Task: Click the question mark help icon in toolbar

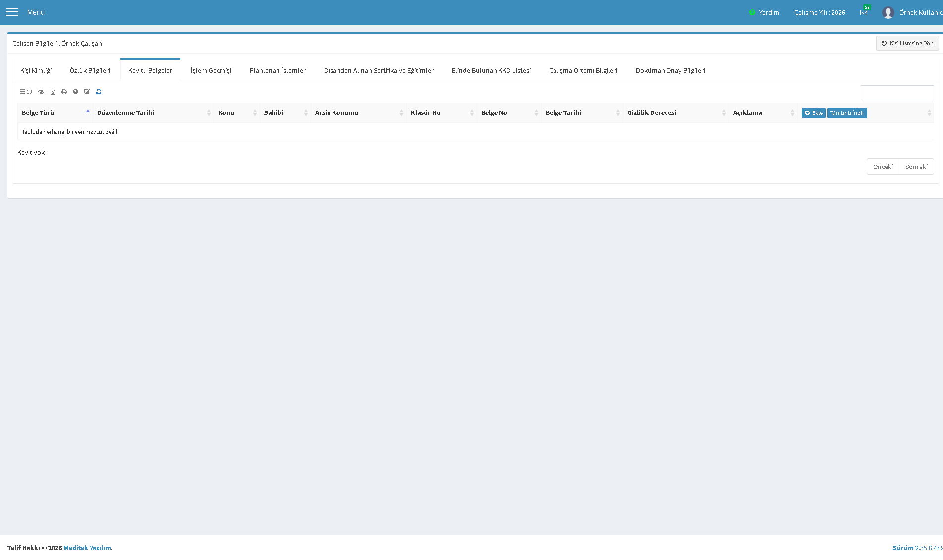Action: point(75,92)
